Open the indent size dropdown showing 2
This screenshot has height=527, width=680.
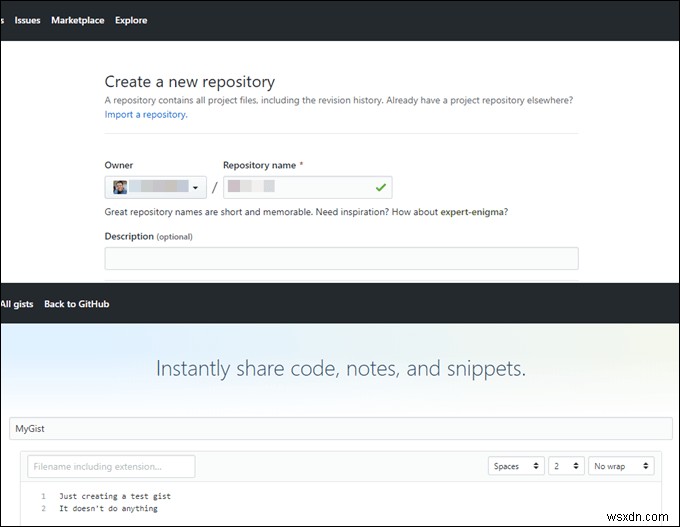[566, 466]
